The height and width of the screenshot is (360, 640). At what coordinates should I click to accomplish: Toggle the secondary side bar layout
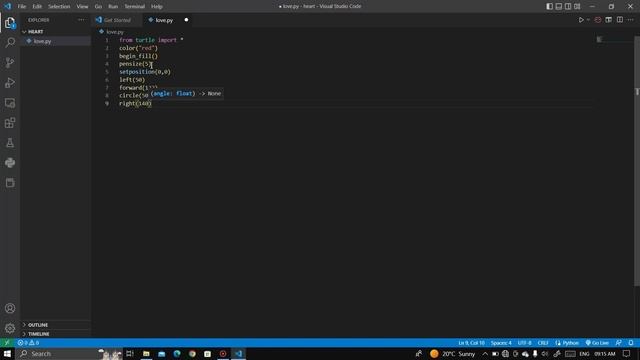pos(568,6)
